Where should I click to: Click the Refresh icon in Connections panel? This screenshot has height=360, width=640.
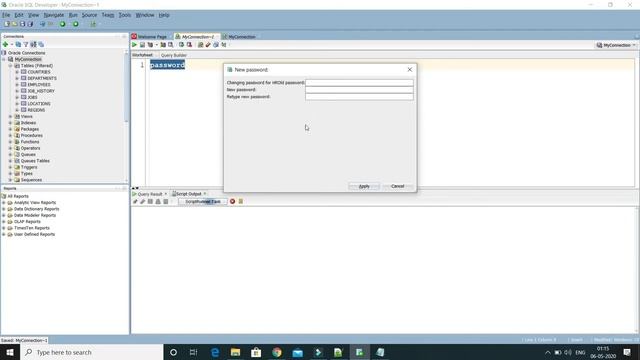(18, 44)
